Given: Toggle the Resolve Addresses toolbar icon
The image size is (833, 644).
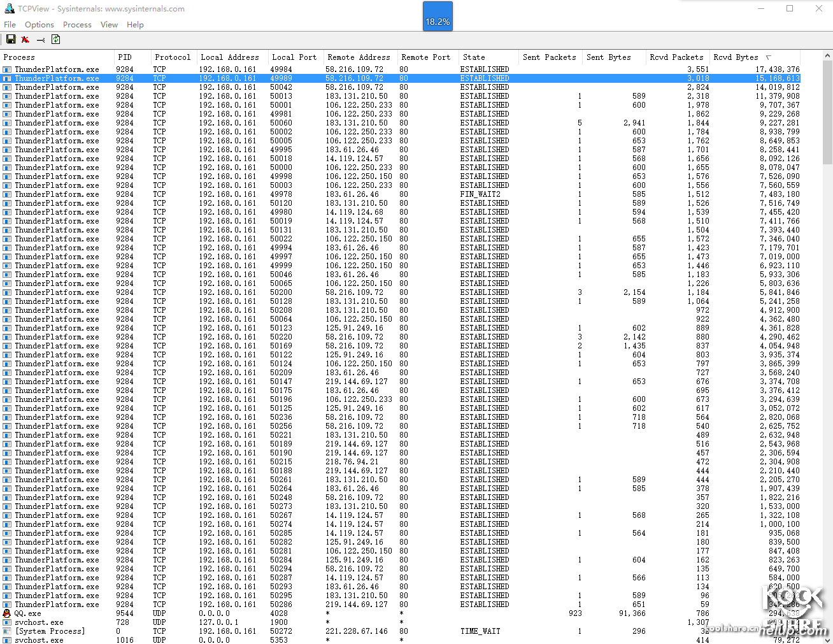Looking at the screenshot, I should click(25, 39).
